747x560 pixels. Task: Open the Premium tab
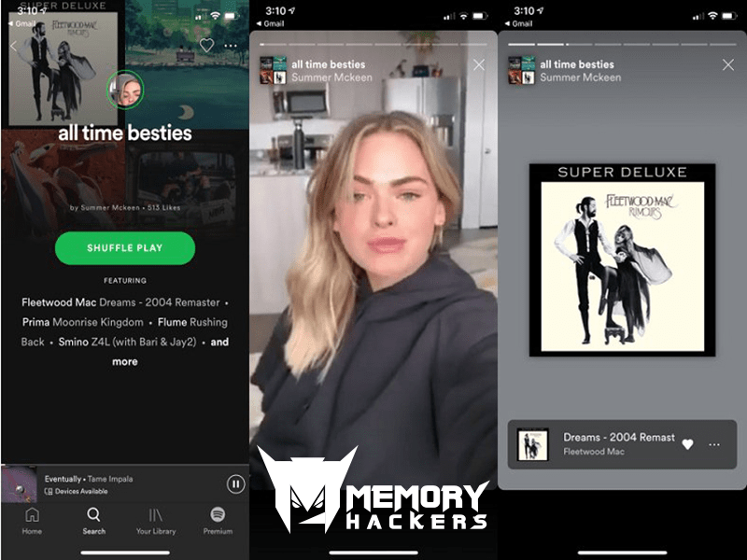[x=218, y=521]
